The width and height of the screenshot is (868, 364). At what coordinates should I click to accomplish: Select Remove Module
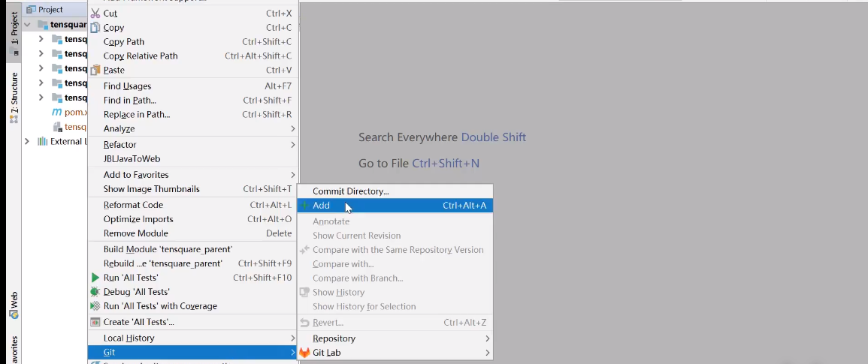[x=193, y=233]
